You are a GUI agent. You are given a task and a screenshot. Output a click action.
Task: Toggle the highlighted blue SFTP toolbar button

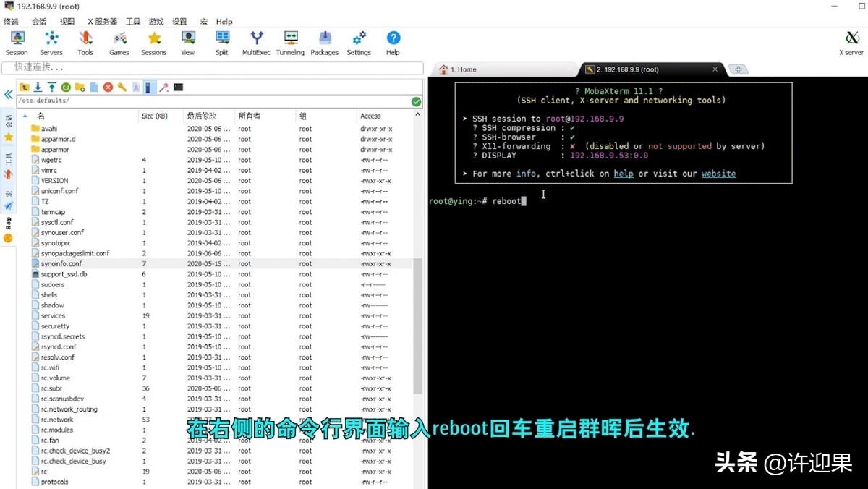(150, 87)
